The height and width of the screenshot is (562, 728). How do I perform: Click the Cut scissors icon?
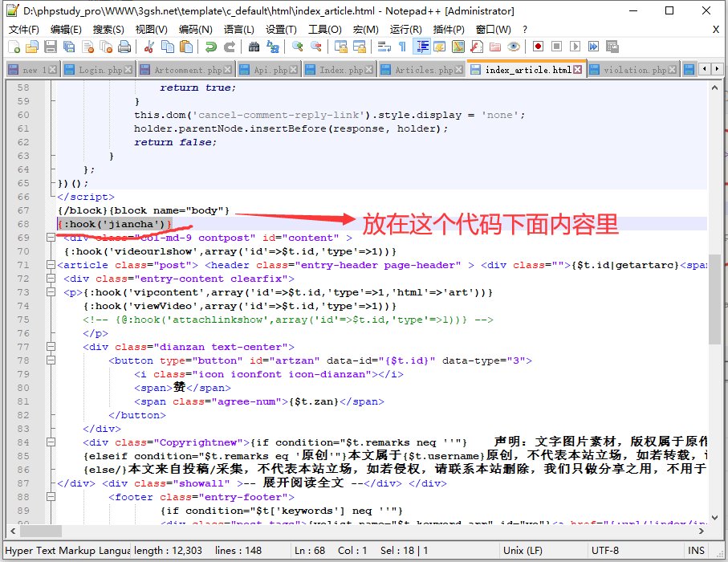coord(149,47)
